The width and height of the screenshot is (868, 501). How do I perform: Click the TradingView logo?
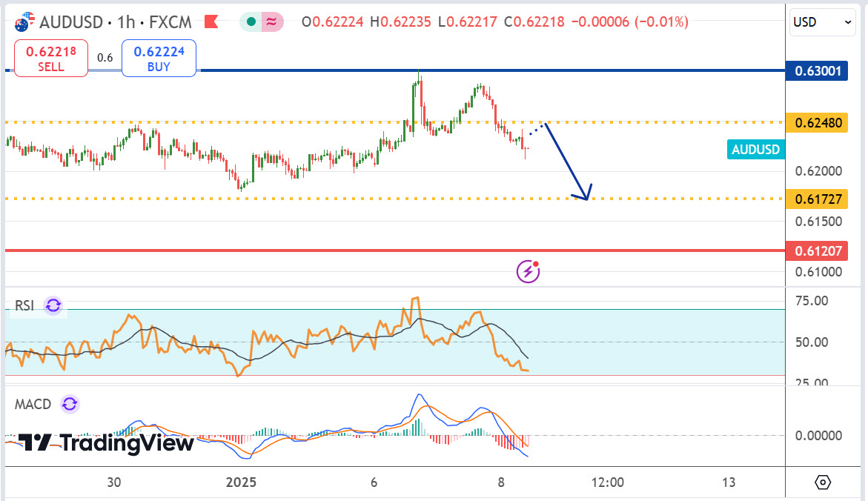[x=106, y=443]
